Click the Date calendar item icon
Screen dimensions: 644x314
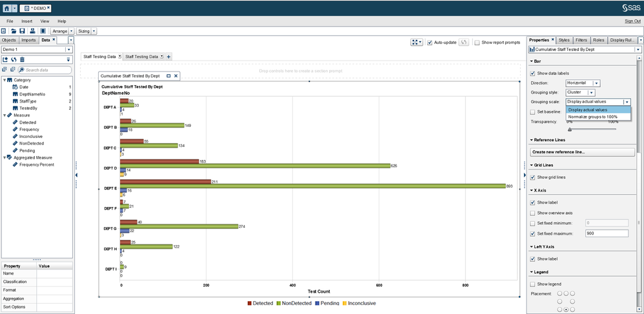[x=15, y=87]
